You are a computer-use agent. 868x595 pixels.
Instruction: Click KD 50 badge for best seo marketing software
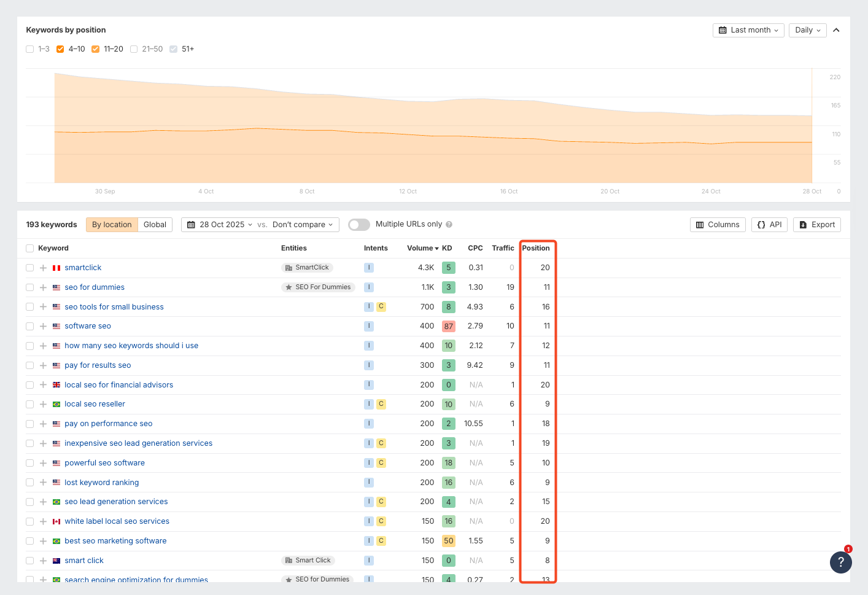click(x=449, y=541)
